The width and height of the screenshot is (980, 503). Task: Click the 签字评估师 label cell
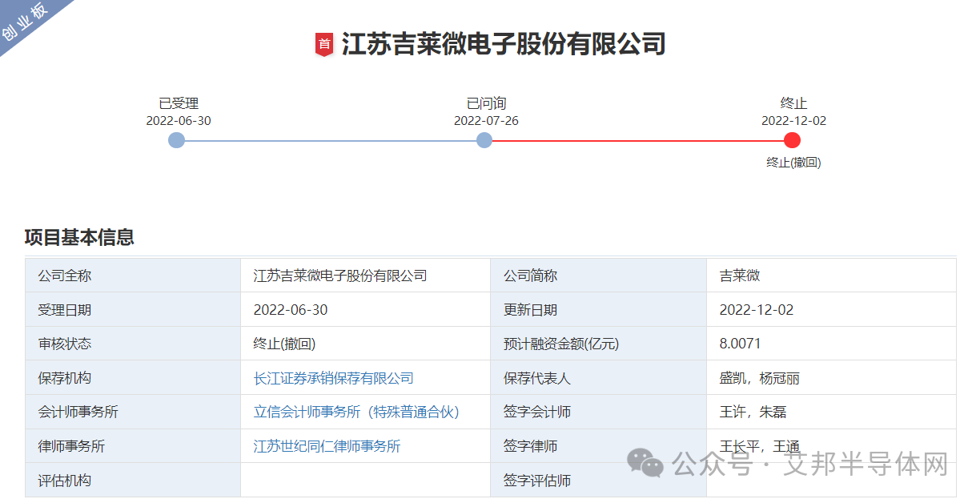[x=598, y=480]
